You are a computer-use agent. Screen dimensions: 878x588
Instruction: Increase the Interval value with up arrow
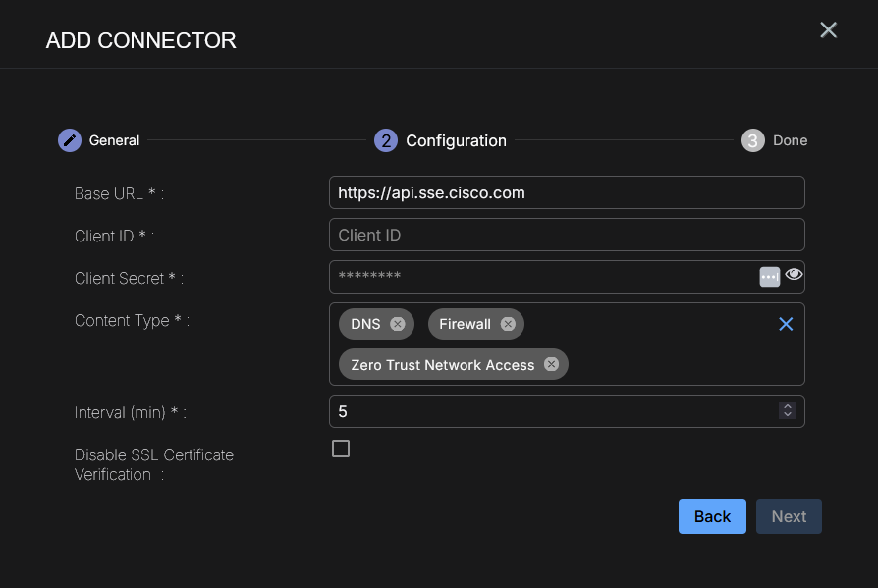point(787,407)
